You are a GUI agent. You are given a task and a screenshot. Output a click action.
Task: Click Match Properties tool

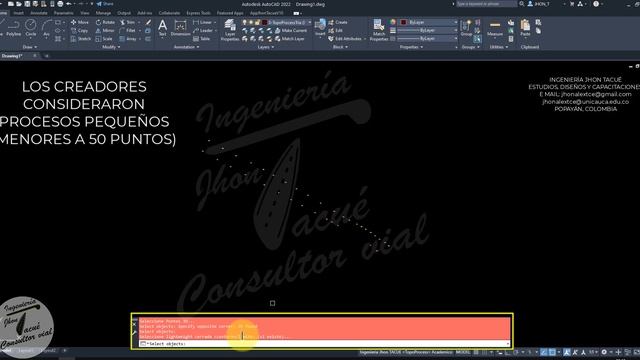click(379, 30)
